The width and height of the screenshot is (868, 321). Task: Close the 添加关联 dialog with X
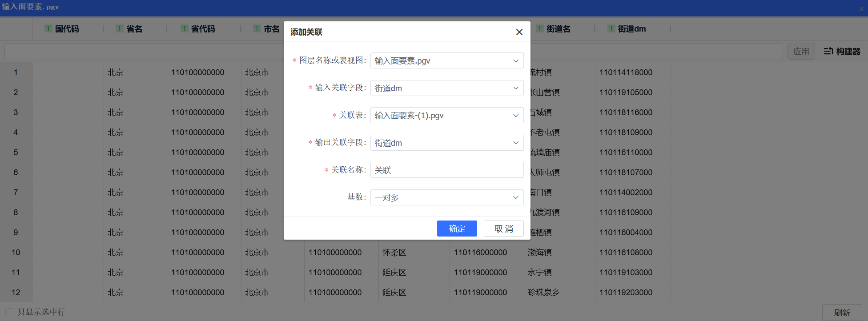click(x=519, y=32)
